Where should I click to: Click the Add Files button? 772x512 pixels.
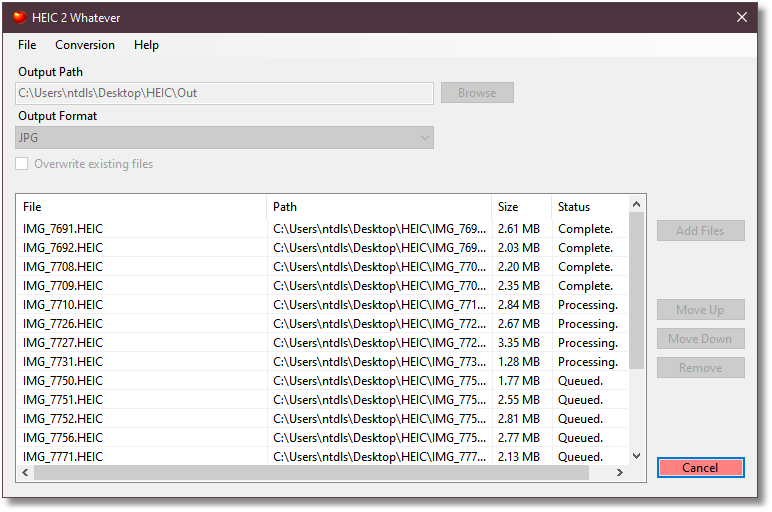pyautogui.click(x=700, y=230)
